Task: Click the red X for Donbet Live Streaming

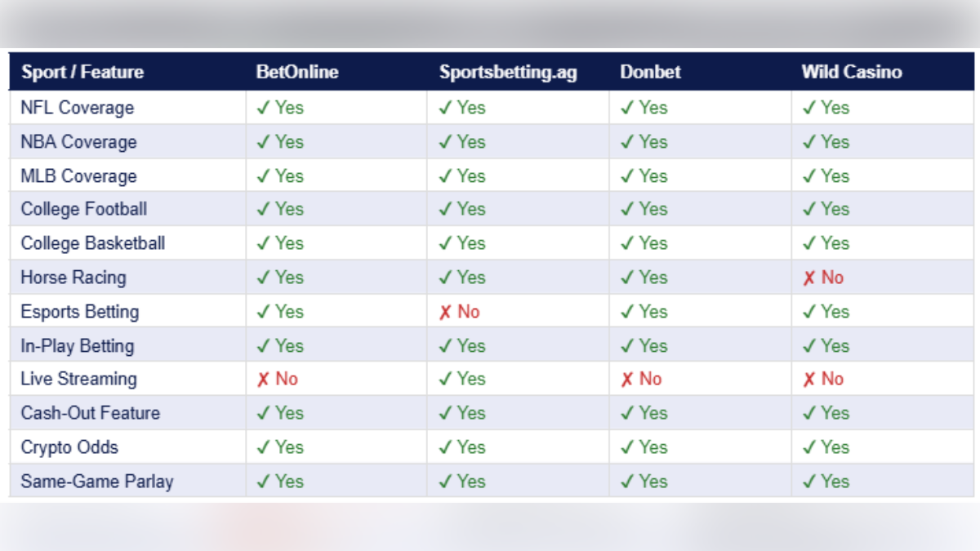Action: [x=626, y=379]
